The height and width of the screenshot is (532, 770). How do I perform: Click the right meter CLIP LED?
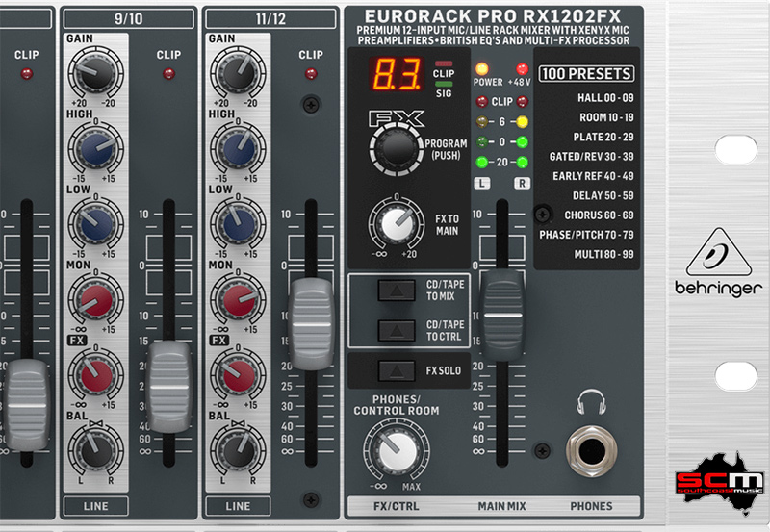pos(522,102)
